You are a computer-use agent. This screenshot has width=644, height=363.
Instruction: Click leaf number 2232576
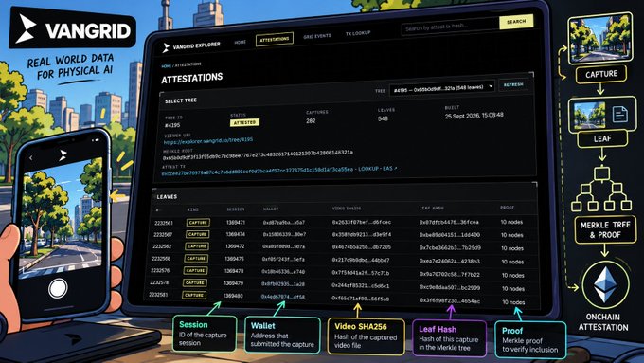point(160,270)
